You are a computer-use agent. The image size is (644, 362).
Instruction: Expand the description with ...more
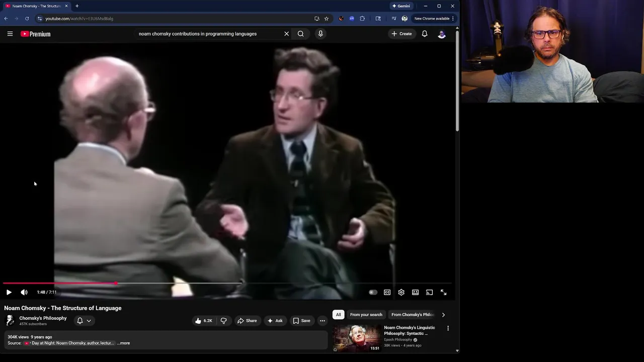(x=123, y=343)
